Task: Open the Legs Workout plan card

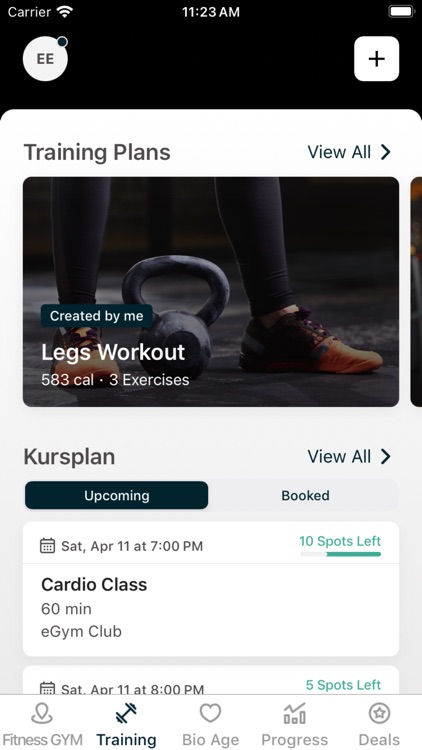Action: [x=211, y=292]
